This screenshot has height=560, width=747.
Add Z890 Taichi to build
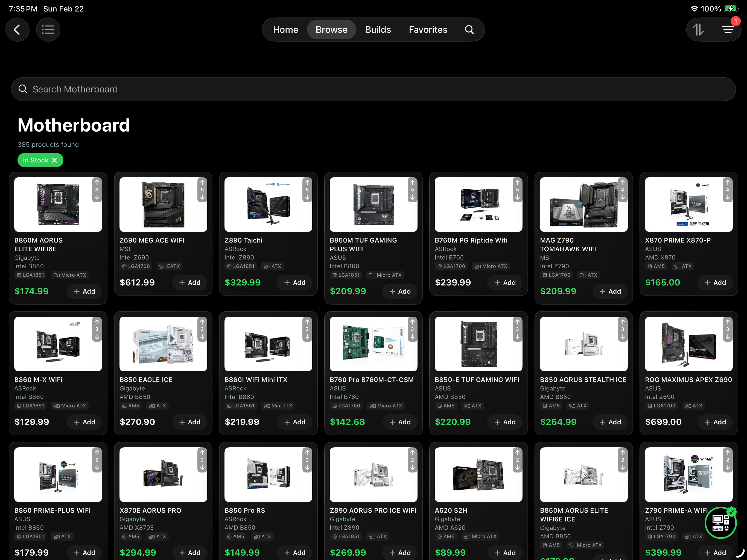click(294, 282)
